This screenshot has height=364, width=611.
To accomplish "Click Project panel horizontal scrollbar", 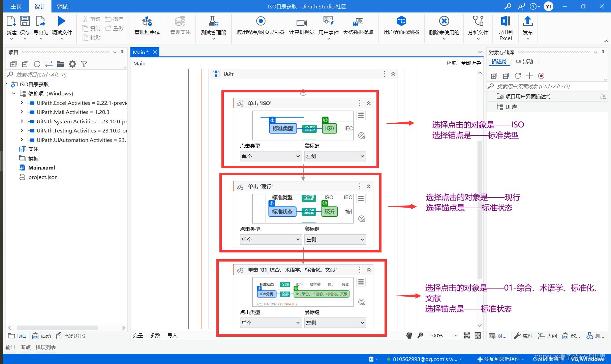I will tap(57, 328).
